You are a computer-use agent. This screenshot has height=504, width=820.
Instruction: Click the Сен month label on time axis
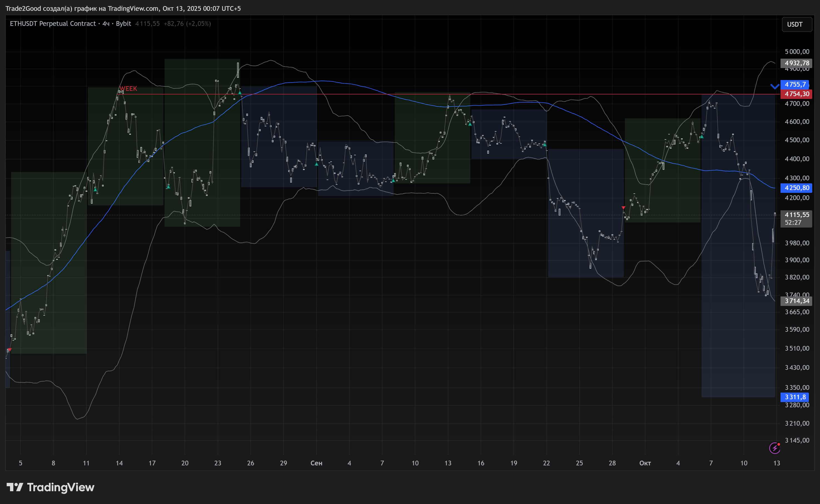point(316,463)
